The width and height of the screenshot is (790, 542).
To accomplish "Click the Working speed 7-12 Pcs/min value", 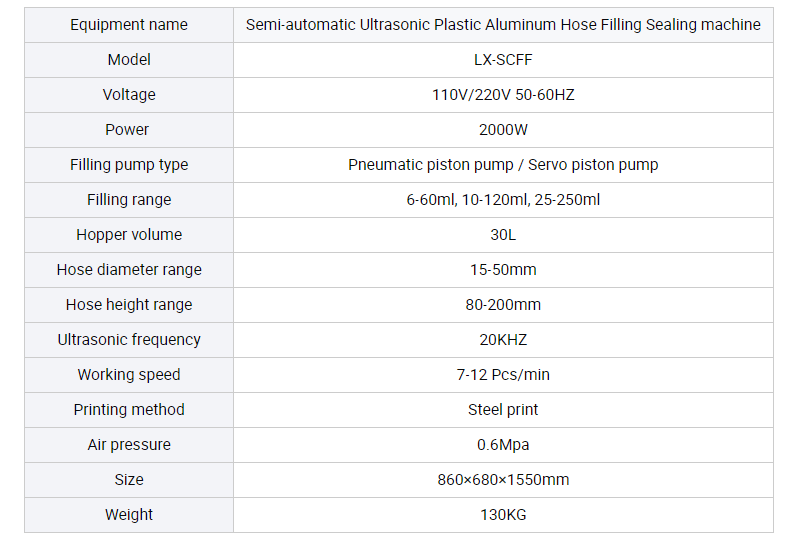I will click(x=503, y=375).
